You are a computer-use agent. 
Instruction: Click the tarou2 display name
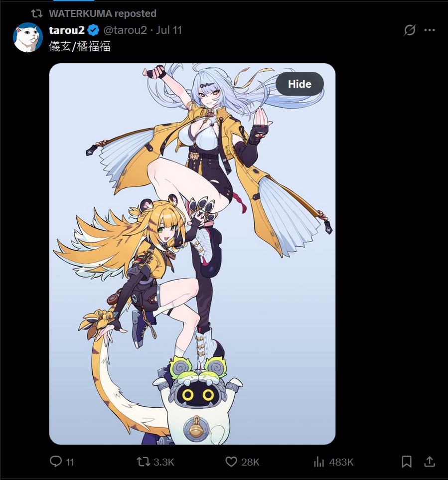pos(67,30)
